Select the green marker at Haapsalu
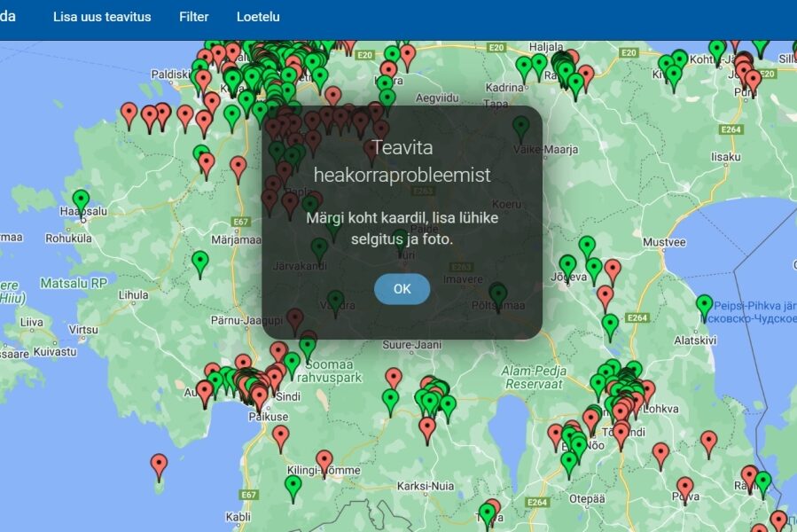This screenshot has width=797, height=532. click(x=82, y=199)
